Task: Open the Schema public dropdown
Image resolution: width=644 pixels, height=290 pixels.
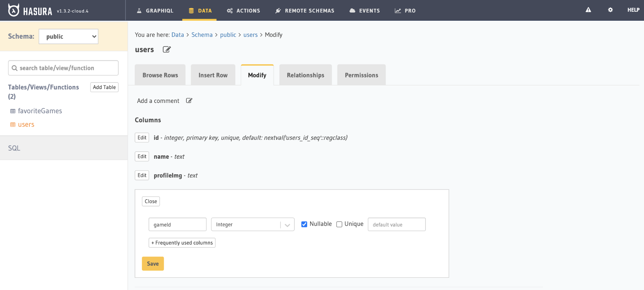Action: coord(68,36)
